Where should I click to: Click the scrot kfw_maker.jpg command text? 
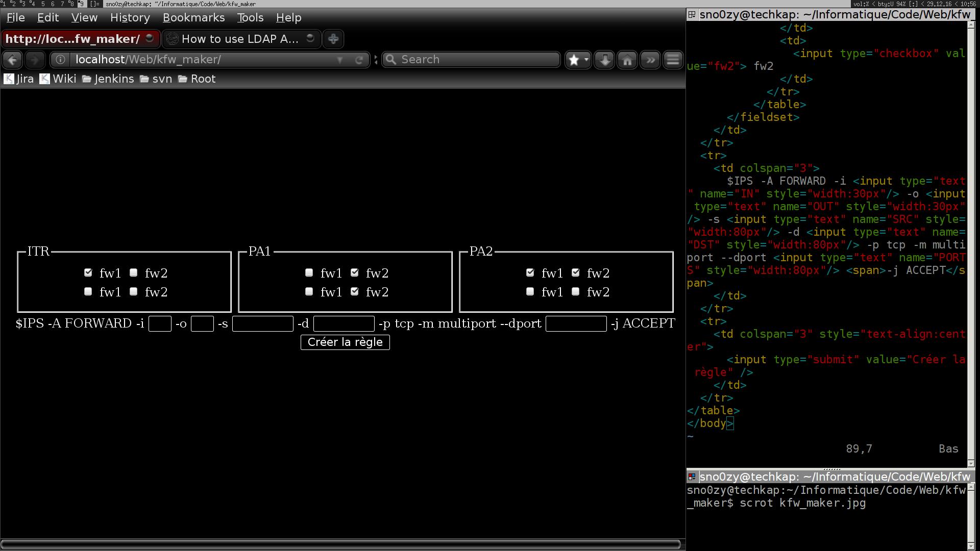click(802, 503)
